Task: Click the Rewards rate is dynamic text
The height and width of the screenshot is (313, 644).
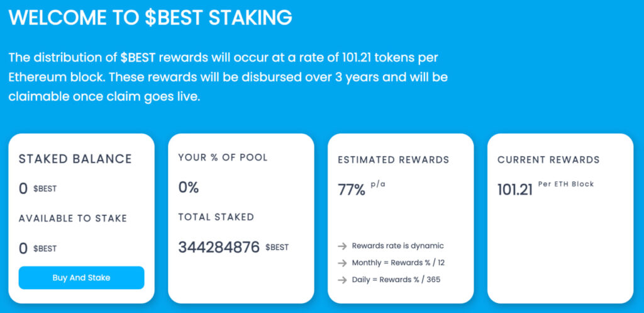Action: click(x=397, y=246)
